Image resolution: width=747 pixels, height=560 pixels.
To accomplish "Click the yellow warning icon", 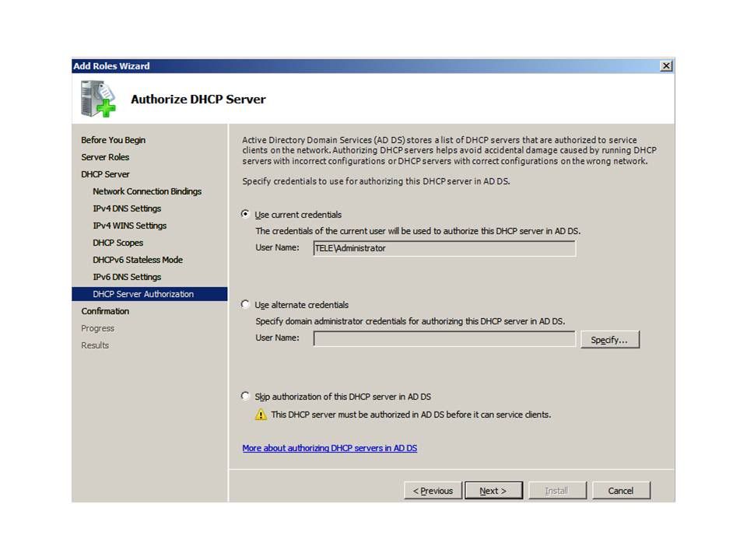I will pos(261,415).
